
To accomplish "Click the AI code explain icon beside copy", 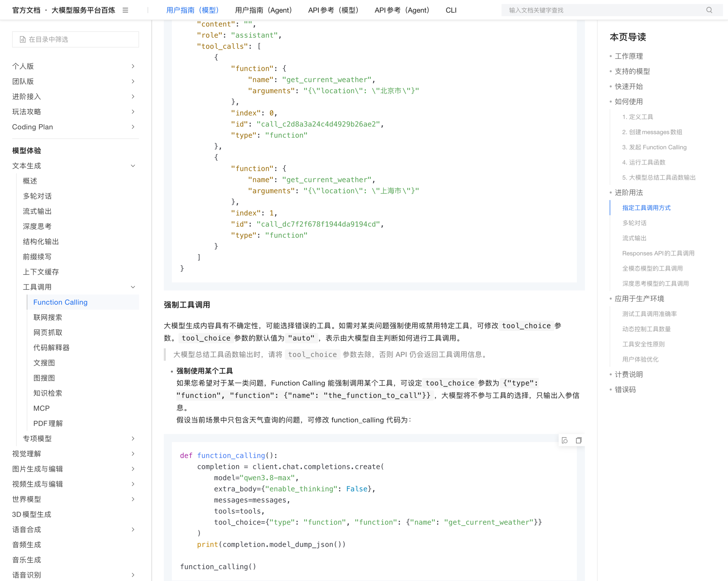I will (x=564, y=440).
